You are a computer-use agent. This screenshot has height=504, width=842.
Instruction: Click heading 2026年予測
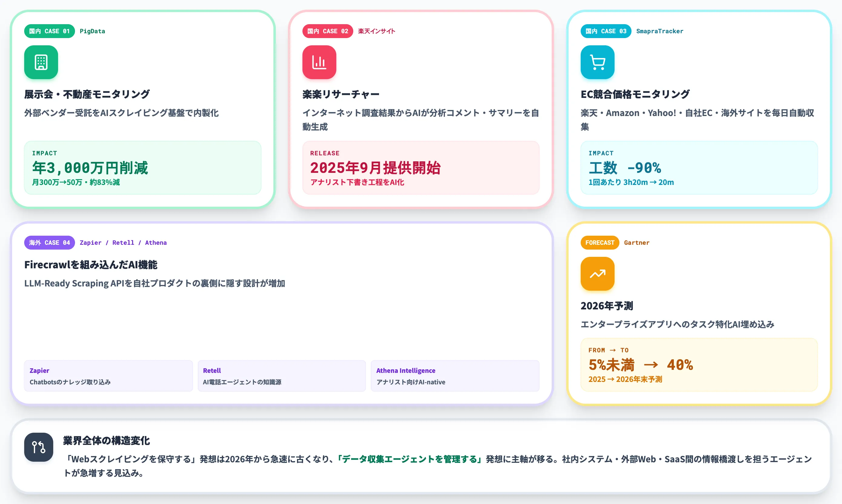coord(606,306)
